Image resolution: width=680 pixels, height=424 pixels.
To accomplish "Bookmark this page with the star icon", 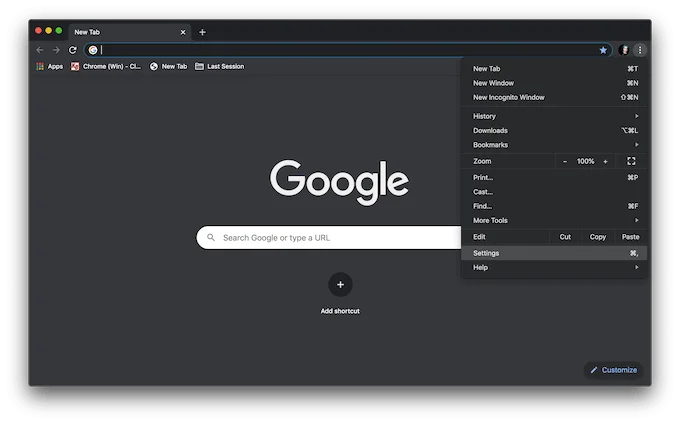I will 603,50.
